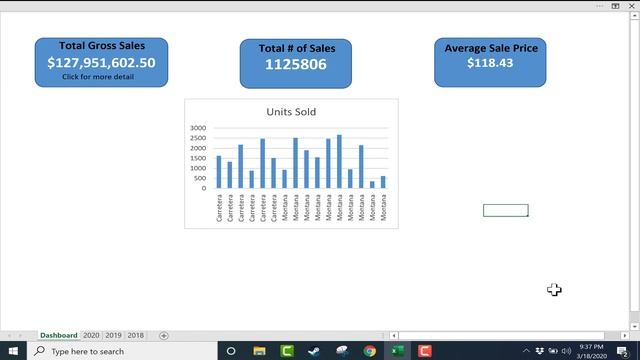The image size is (640, 360).
Task: Click the 3000 axis label on chart
Action: tap(198, 128)
